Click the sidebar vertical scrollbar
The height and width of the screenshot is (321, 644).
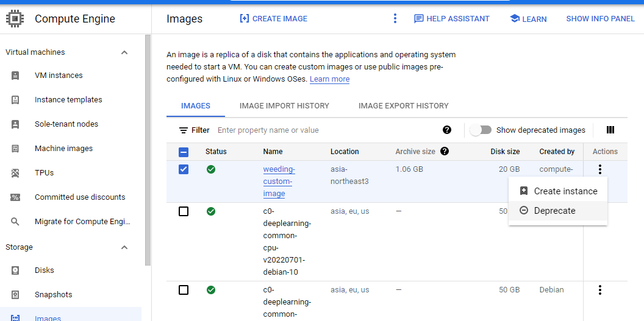click(x=148, y=150)
